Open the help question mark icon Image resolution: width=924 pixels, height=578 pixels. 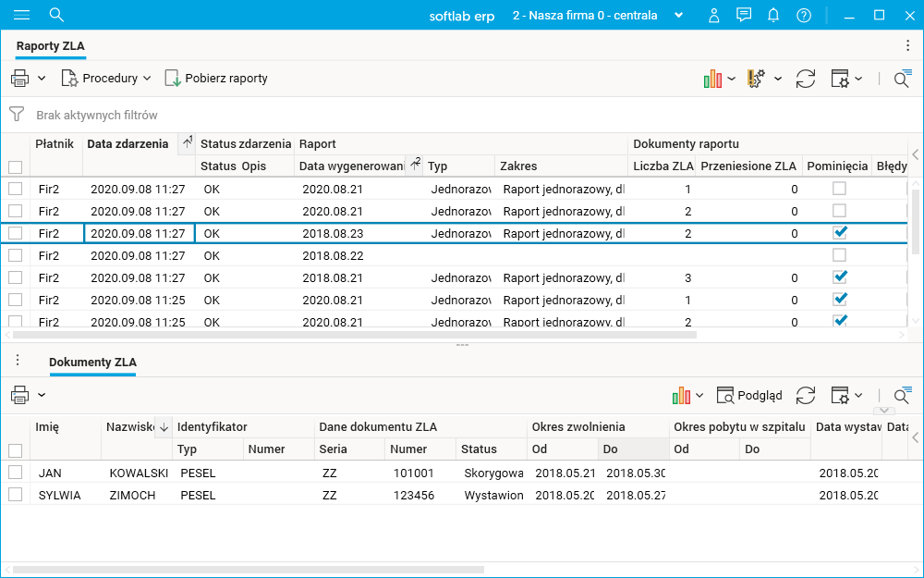(x=804, y=15)
